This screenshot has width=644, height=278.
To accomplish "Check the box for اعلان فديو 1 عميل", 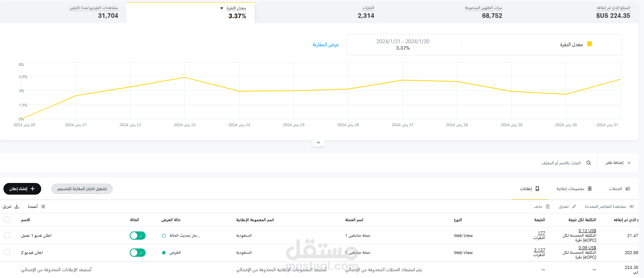I will point(7,235).
